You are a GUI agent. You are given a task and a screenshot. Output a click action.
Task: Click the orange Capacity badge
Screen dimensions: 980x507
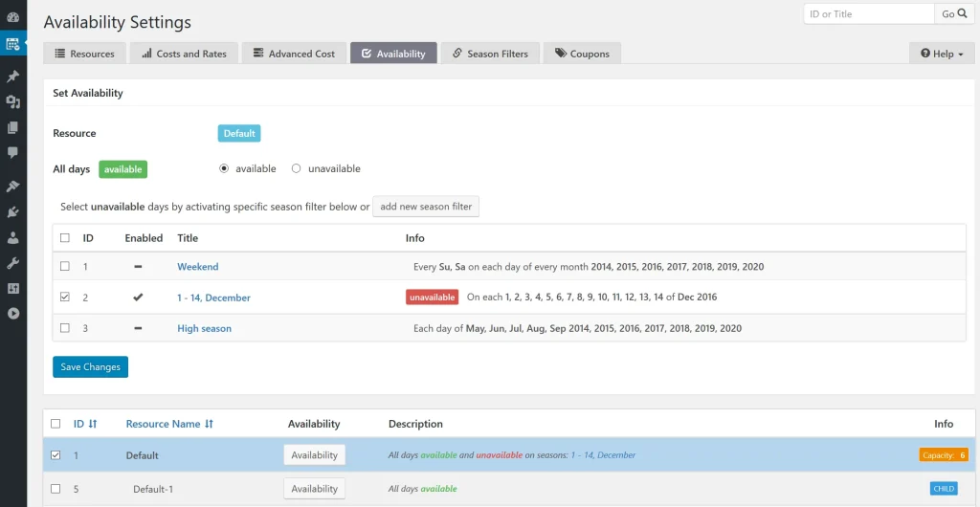click(x=943, y=455)
